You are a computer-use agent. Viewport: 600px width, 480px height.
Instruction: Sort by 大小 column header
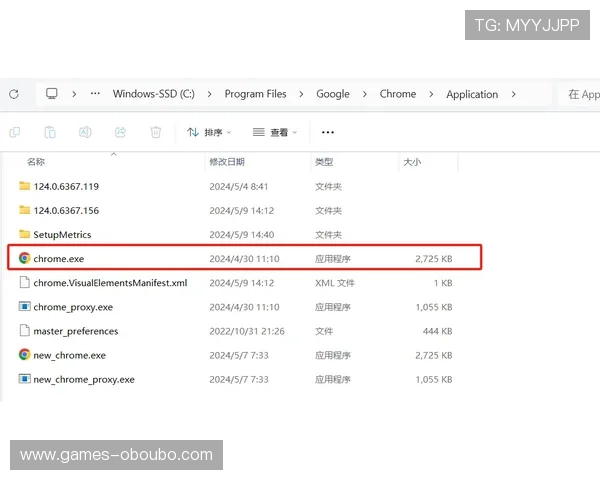(x=412, y=162)
